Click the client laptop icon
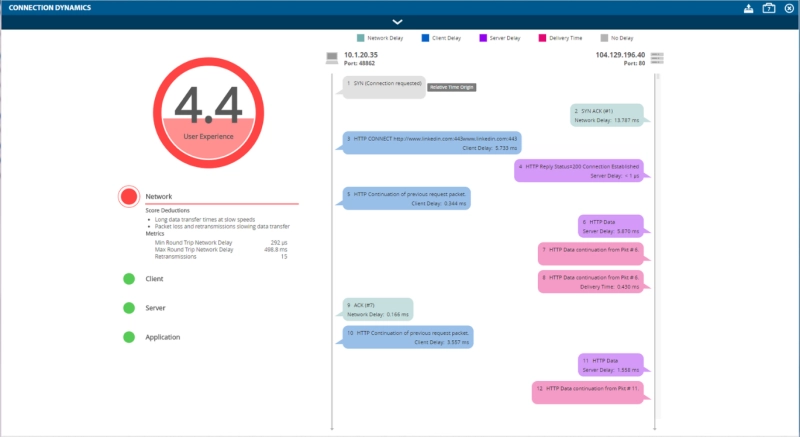The height and width of the screenshot is (437, 800). pos(332,57)
